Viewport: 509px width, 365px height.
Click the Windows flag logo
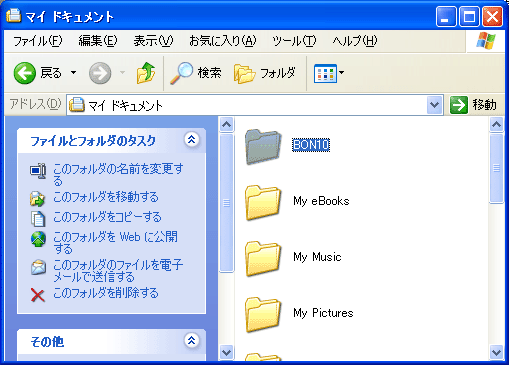pyautogui.click(x=486, y=41)
